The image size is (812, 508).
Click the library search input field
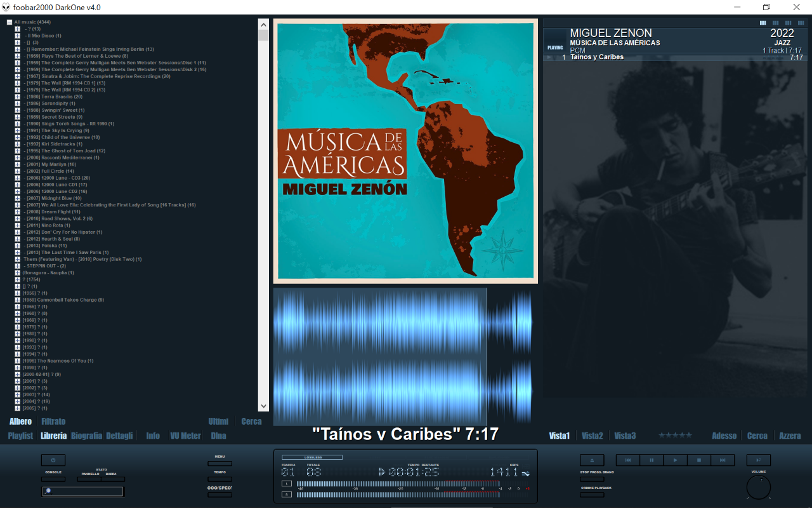[83, 491]
